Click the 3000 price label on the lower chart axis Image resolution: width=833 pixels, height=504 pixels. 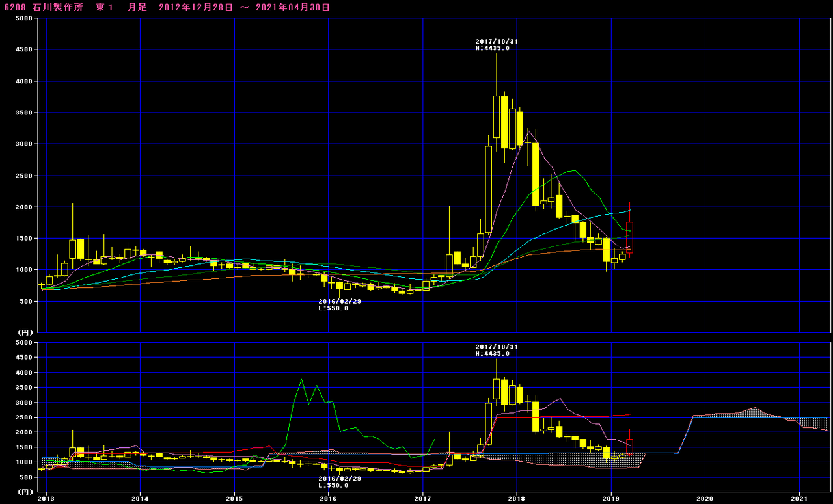pos(24,403)
